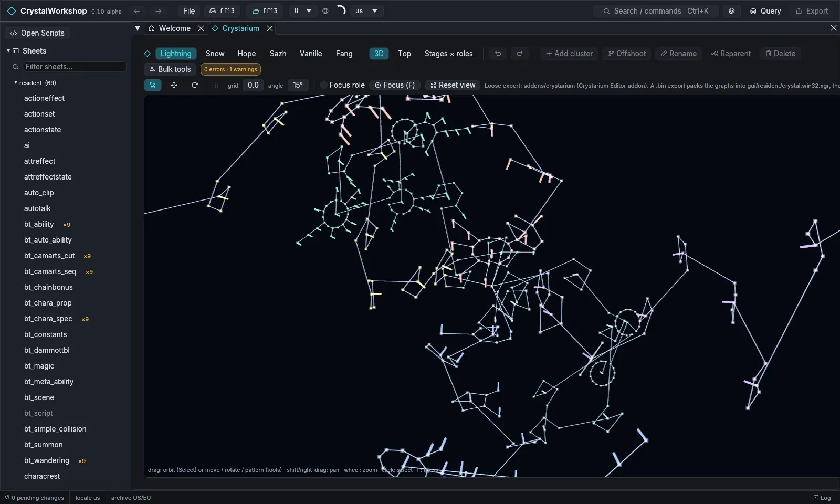Go back with the left arrow
840x504 pixels.
pos(137,11)
